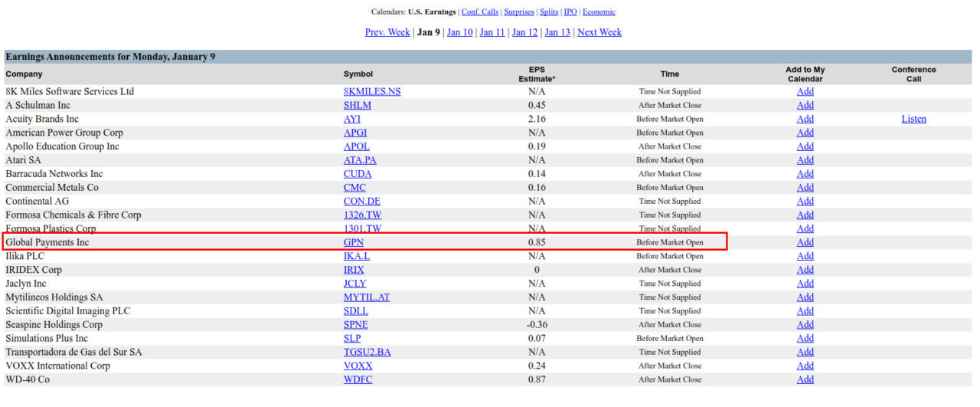Add Acuity Brands to calendar
This screenshot has width=980, height=407.
pos(805,120)
